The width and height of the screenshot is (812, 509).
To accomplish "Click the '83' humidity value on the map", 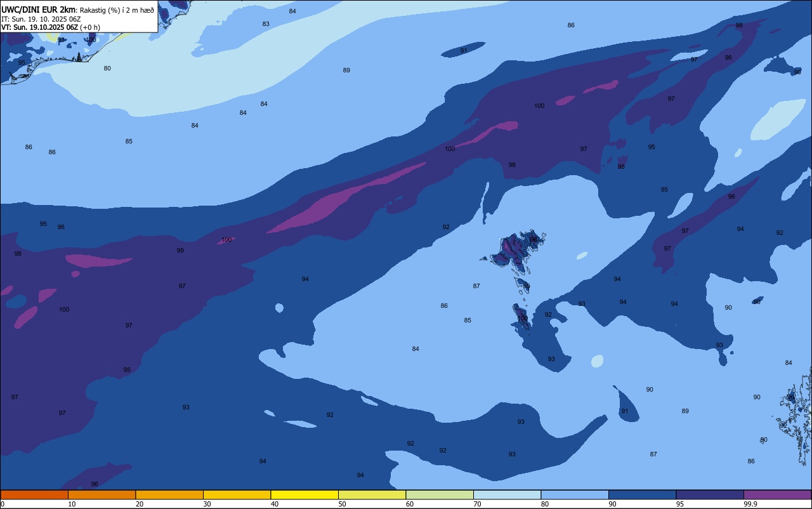I will [266, 24].
